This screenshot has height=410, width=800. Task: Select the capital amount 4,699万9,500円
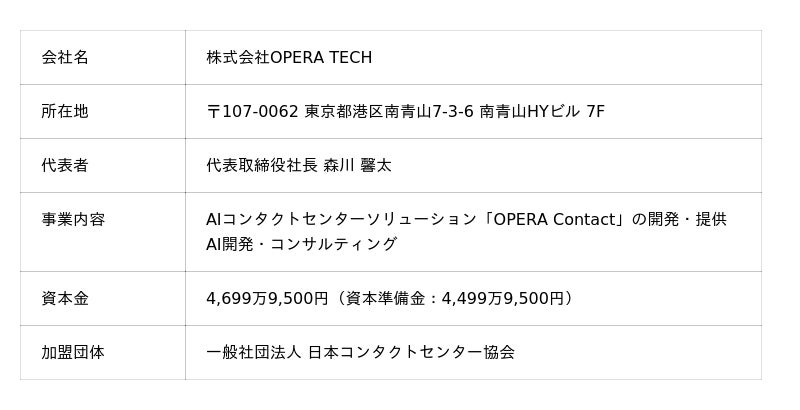point(267,298)
